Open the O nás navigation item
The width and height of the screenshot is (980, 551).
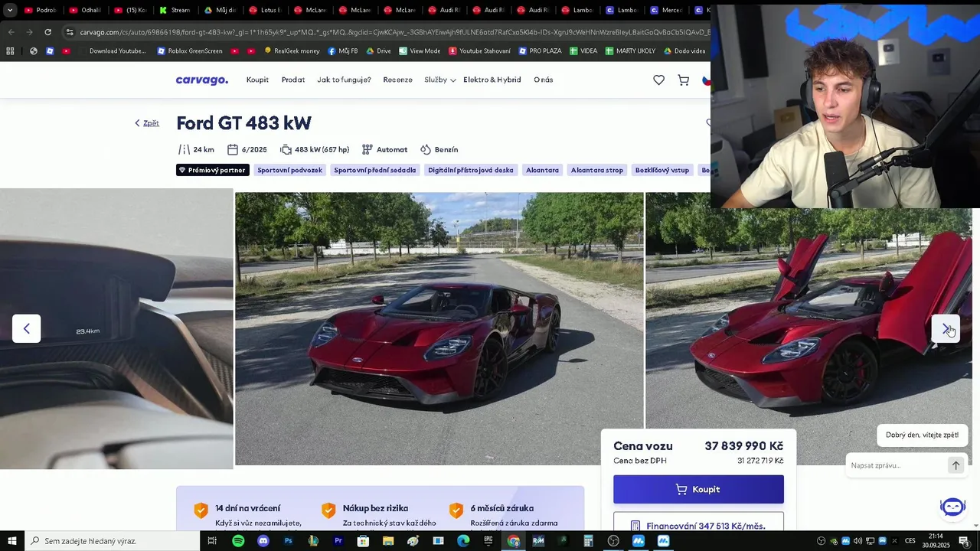(x=543, y=80)
